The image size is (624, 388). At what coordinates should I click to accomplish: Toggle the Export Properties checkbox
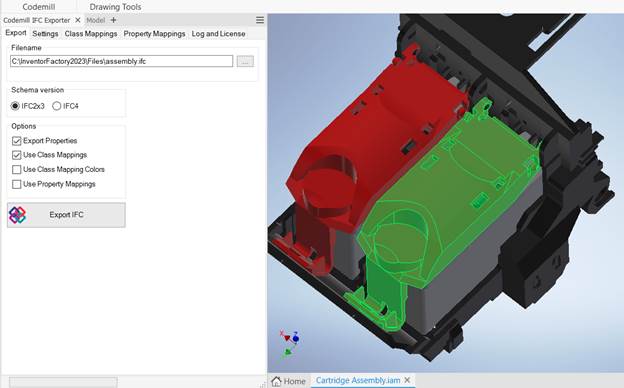click(16, 141)
